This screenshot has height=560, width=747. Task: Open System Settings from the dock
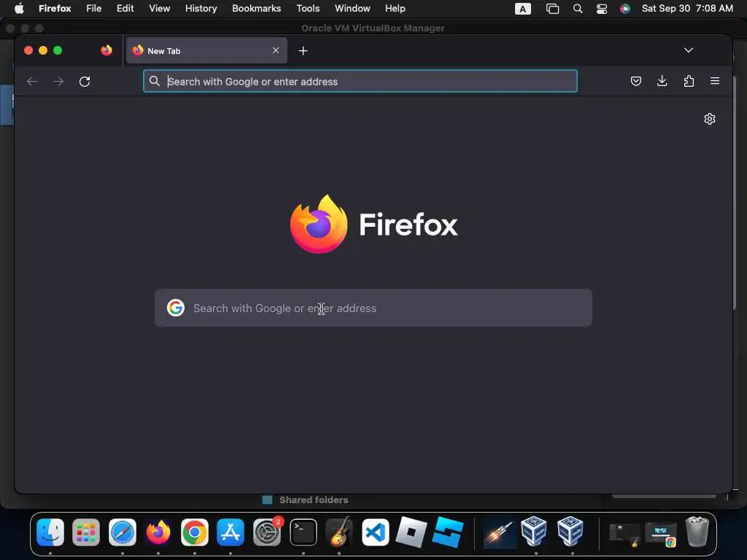click(x=267, y=532)
